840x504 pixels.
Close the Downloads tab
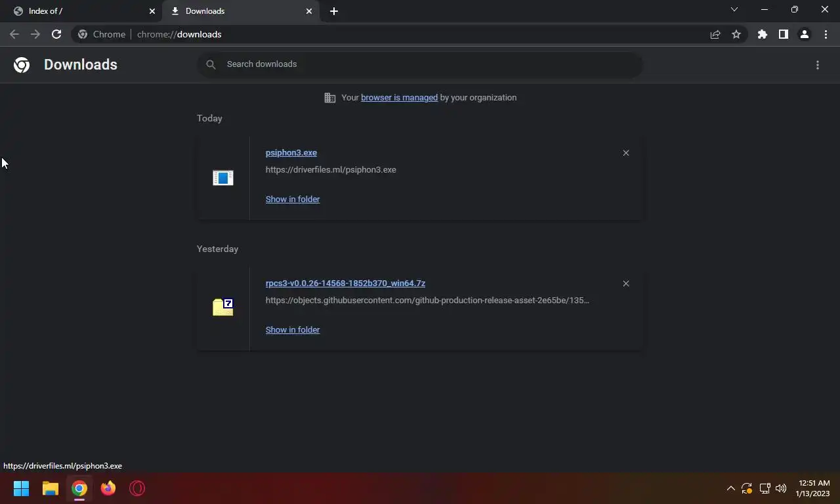pos(309,11)
